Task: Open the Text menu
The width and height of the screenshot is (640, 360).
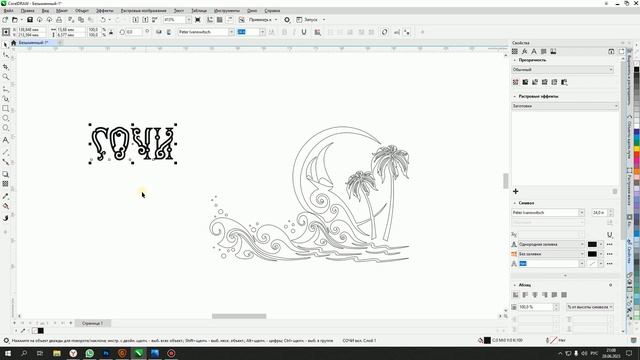Action: (x=179, y=11)
